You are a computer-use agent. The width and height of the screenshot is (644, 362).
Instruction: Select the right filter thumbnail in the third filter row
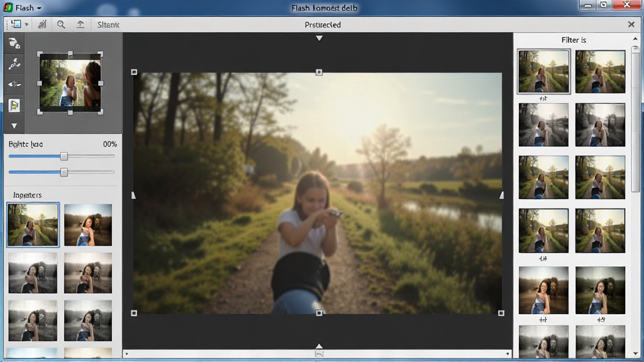[600, 177]
